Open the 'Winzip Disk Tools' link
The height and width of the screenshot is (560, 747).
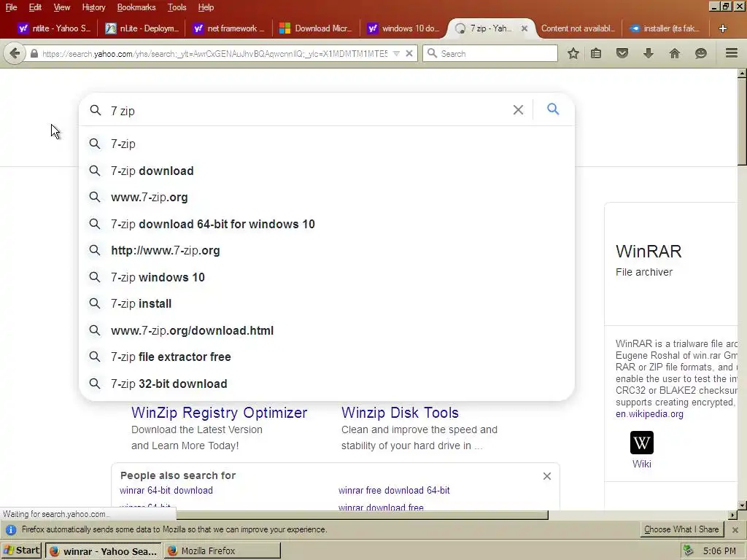400,413
